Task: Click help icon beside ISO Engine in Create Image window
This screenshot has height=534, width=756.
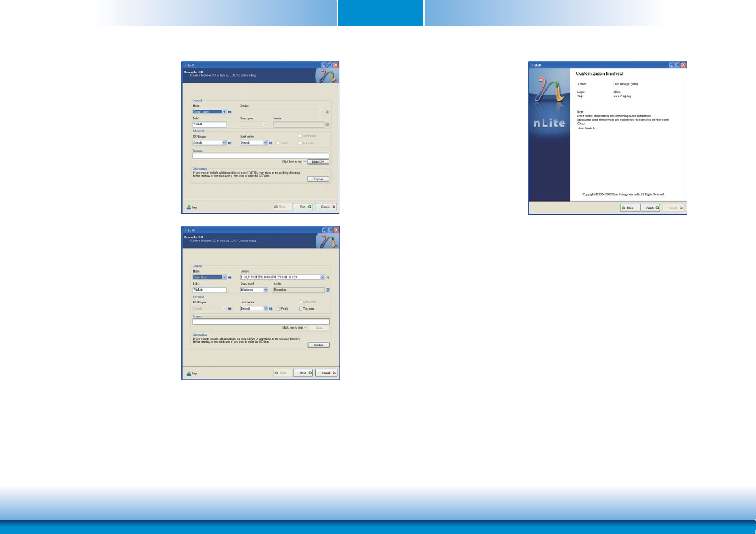Action: pyautogui.click(x=230, y=143)
